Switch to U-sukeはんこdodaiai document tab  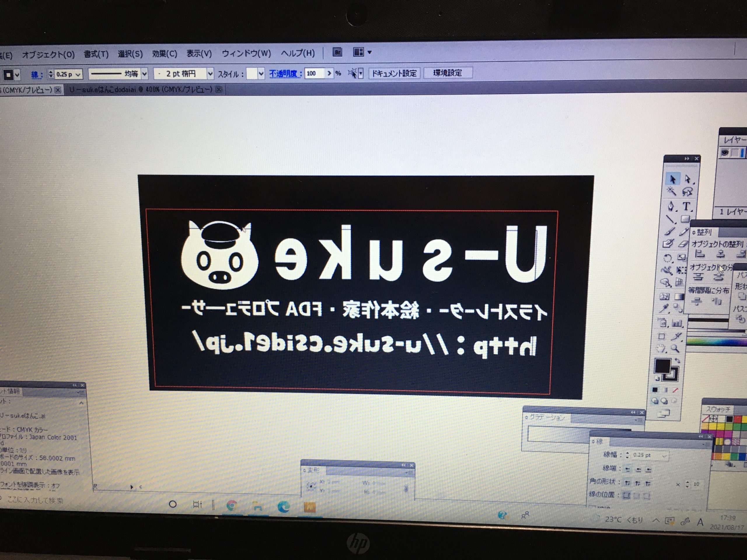click(141, 90)
